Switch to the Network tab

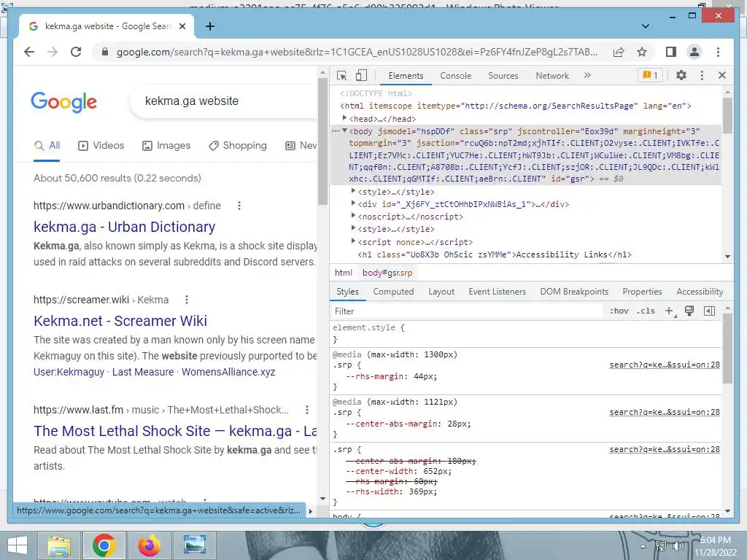pyautogui.click(x=552, y=76)
